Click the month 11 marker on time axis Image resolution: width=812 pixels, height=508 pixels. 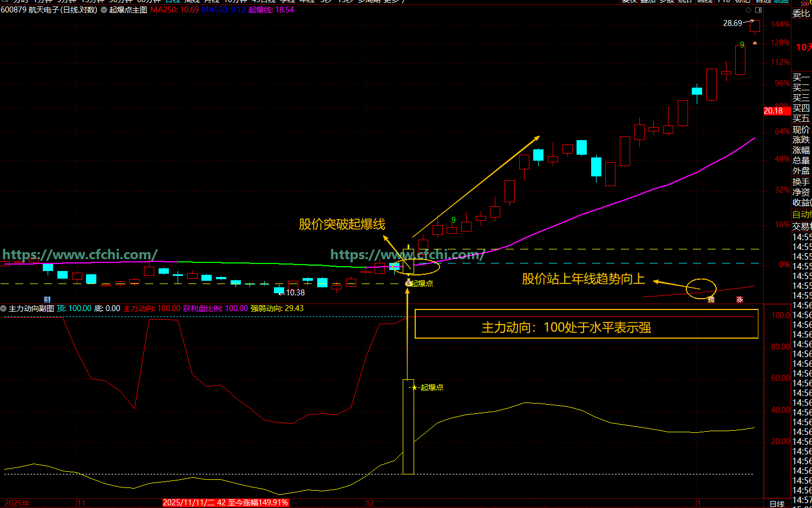pos(81,503)
